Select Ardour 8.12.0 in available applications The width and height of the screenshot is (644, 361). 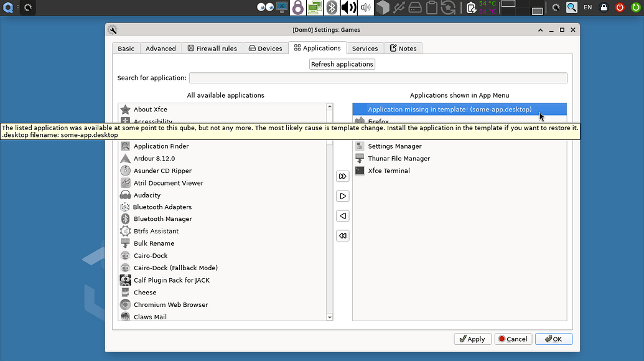point(154,159)
